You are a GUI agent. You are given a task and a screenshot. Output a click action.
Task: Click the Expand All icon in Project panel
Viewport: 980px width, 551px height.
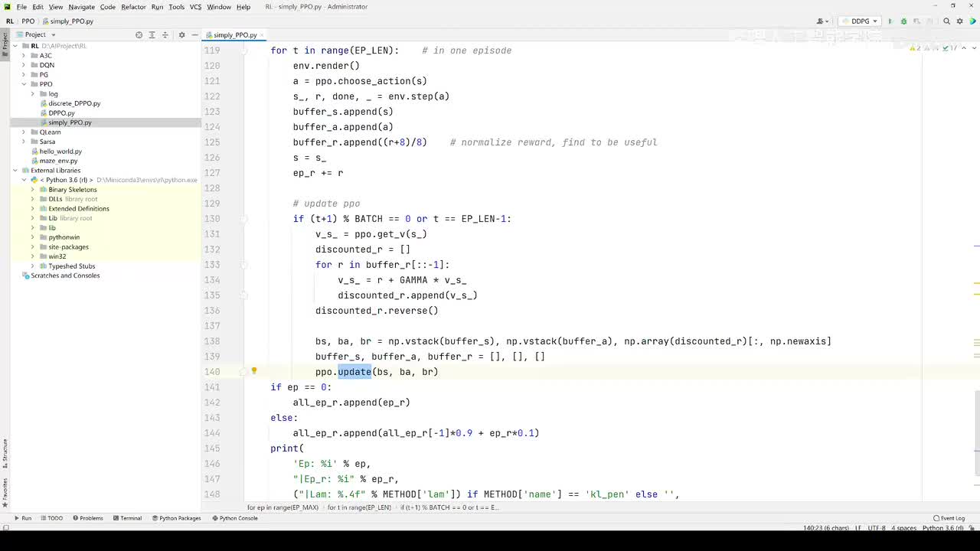[152, 34]
